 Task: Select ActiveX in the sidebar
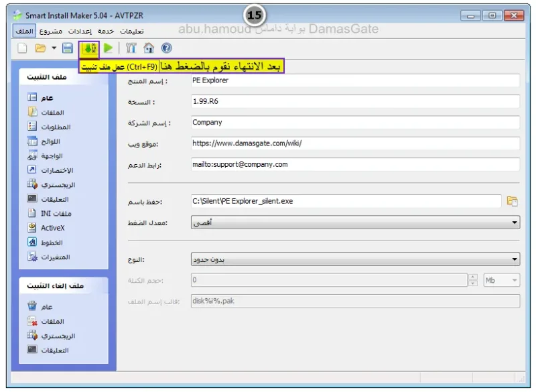click(52, 228)
